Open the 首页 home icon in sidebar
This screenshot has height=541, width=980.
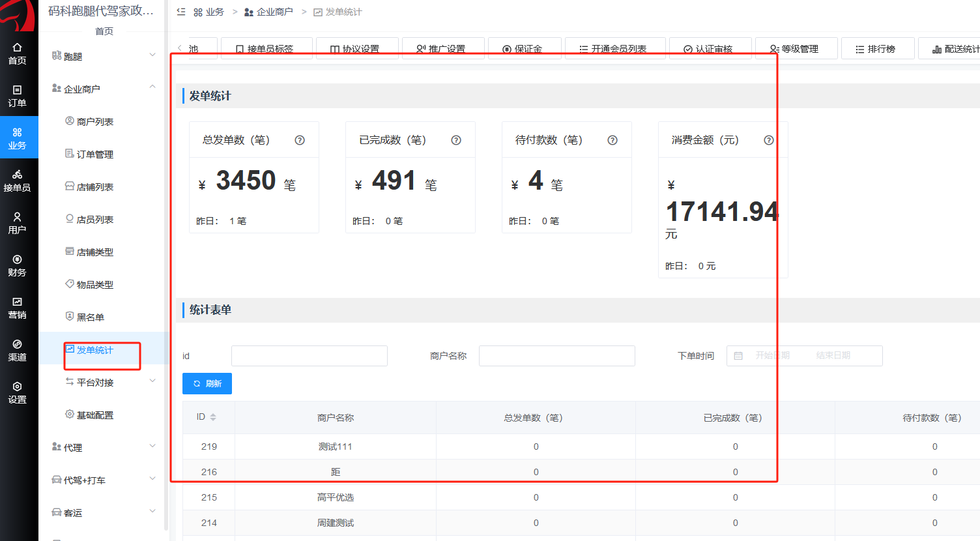point(17,53)
